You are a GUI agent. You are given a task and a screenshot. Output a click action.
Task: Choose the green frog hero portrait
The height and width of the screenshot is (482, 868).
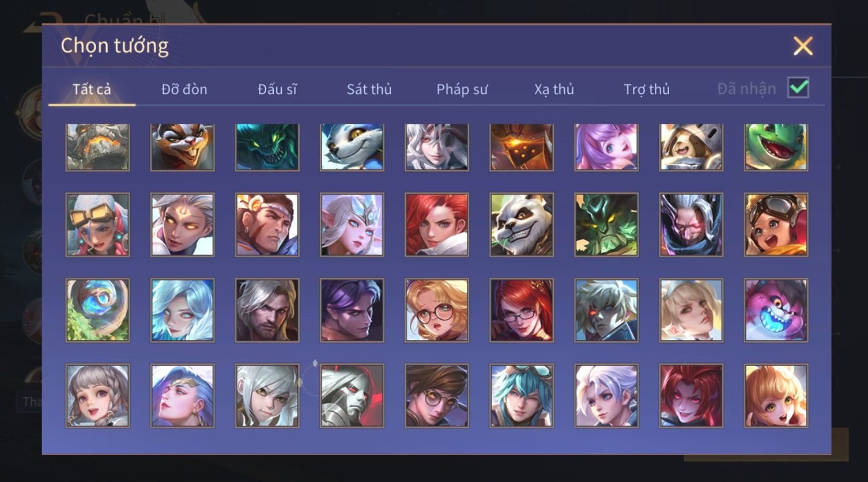(x=776, y=147)
